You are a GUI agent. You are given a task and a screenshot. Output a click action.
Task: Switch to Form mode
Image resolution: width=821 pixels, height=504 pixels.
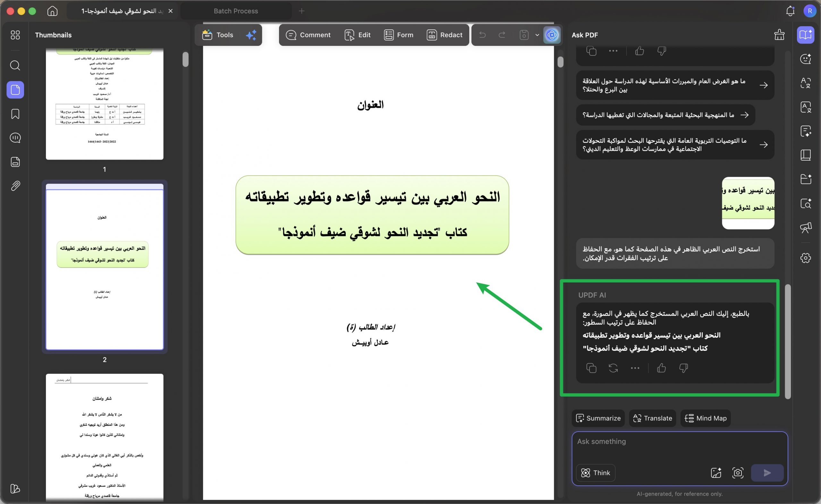click(x=398, y=35)
